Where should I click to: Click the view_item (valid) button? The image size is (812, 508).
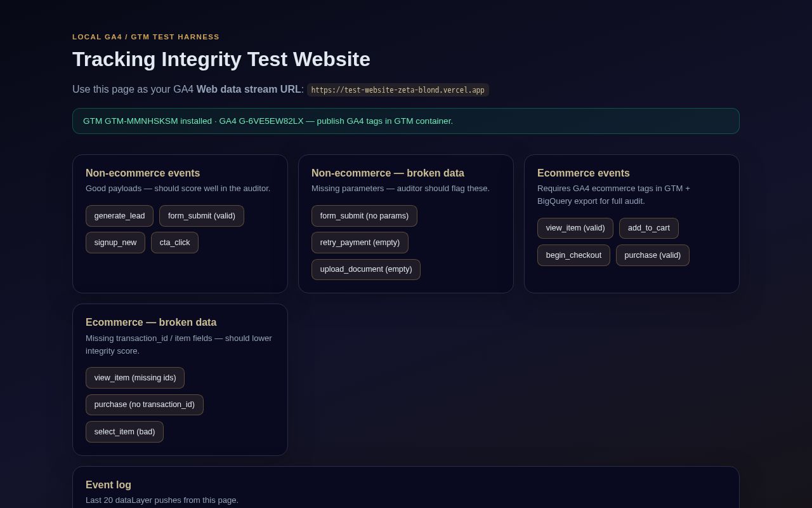pos(575,228)
